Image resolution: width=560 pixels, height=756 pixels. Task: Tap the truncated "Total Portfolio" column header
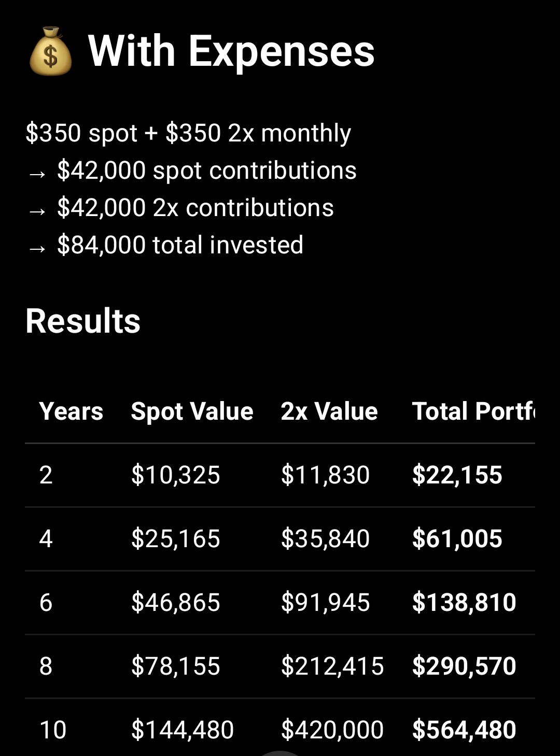click(473, 411)
